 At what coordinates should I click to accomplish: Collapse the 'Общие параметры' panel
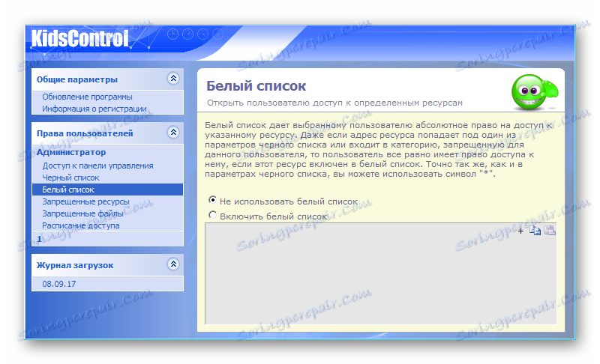pyautogui.click(x=173, y=79)
